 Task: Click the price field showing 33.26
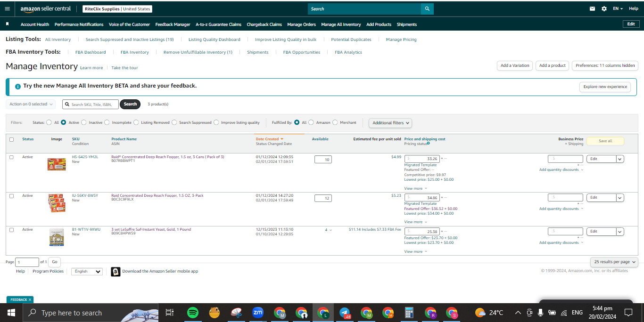tap(422, 159)
